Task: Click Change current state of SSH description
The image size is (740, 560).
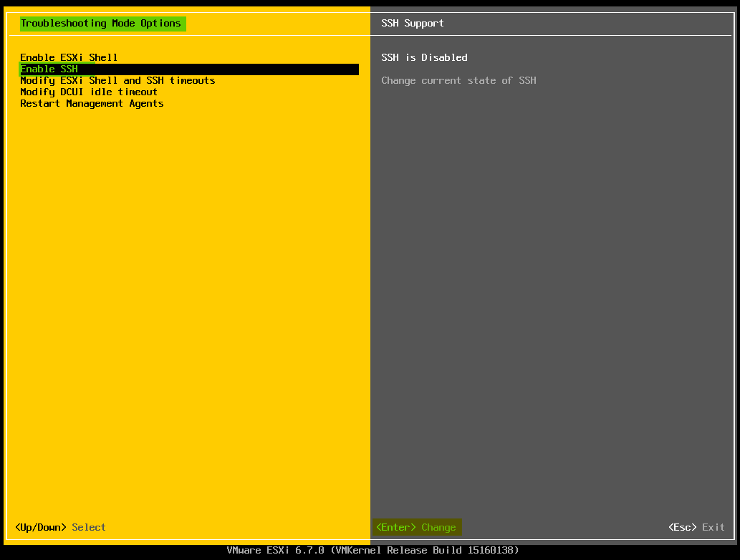Action: tap(458, 81)
